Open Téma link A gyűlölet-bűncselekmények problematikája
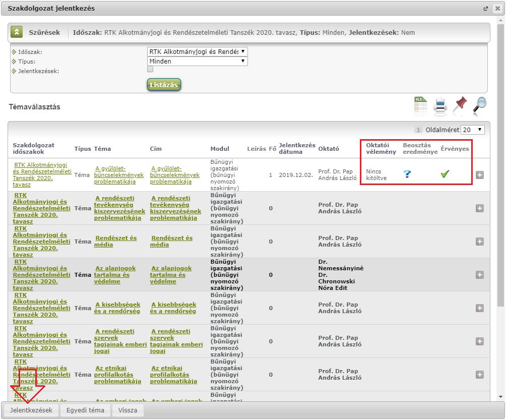The image size is (506, 420). 119,175
